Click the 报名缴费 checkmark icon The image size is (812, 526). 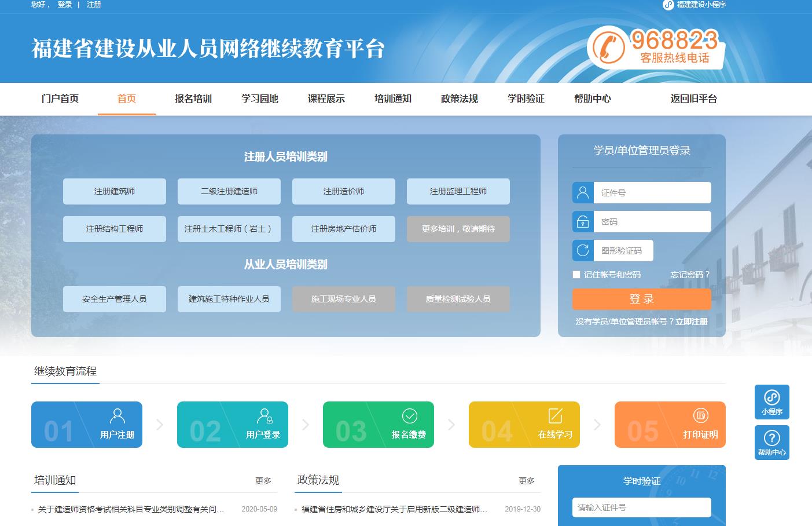click(409, 416)
